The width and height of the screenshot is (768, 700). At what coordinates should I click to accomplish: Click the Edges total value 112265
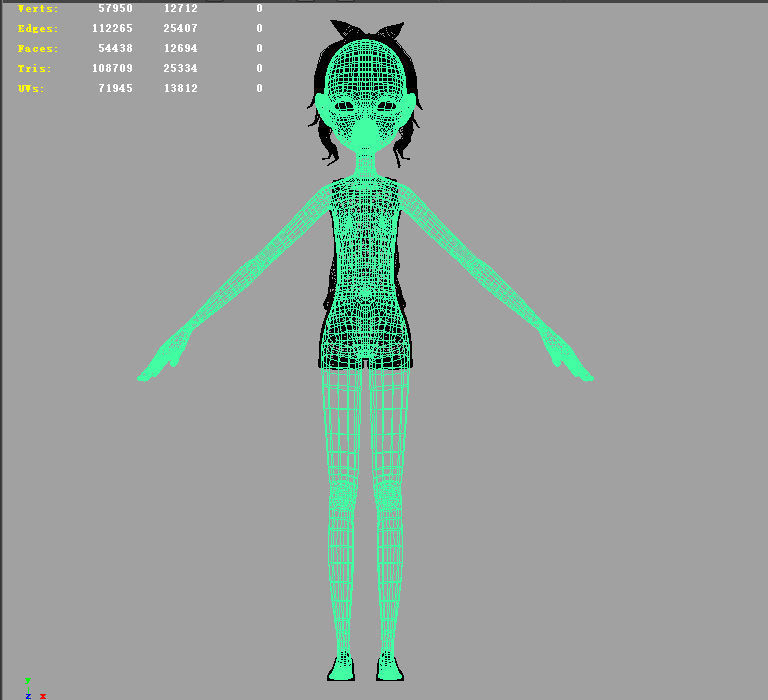tap(112, 28)
